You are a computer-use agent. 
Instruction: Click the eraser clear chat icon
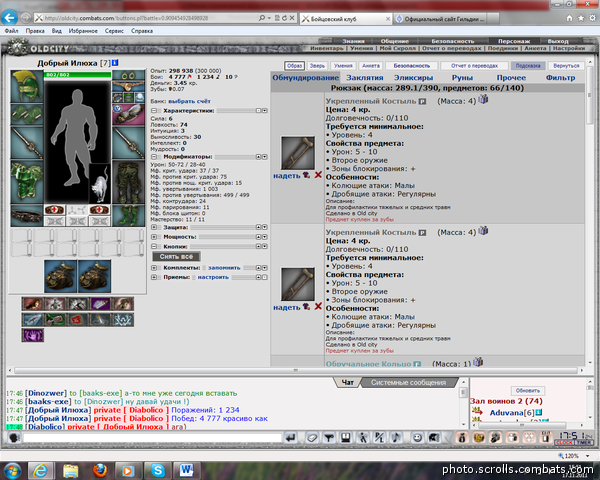312,438
